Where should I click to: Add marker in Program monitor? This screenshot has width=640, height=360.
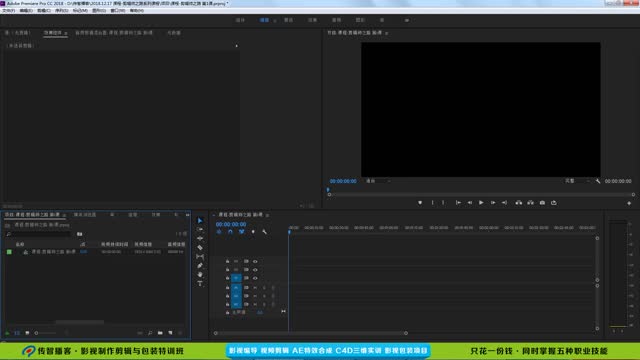pos(420,202)
